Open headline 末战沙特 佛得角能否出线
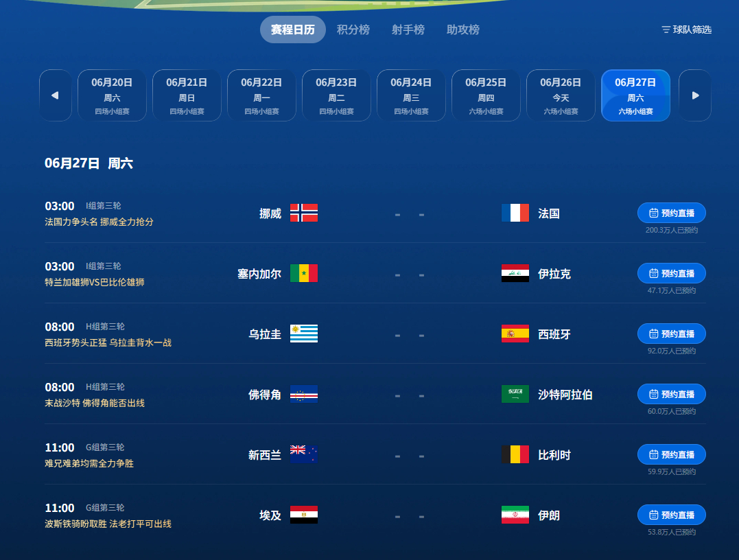 94,403
